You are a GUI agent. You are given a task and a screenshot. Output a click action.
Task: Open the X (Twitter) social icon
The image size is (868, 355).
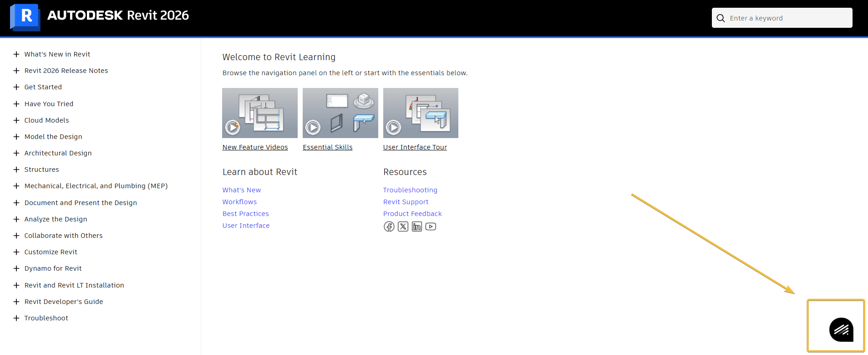tap(403, 226)
